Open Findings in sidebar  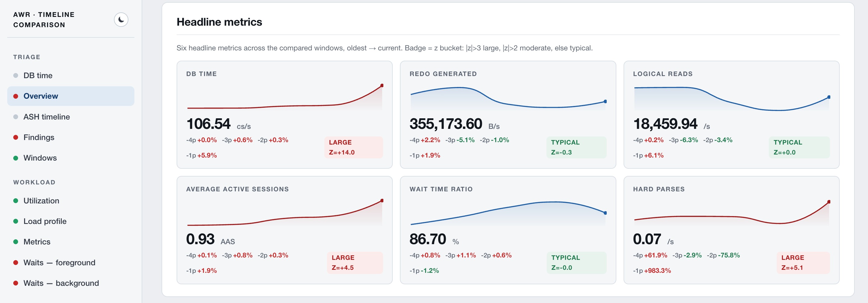point(71,137)
